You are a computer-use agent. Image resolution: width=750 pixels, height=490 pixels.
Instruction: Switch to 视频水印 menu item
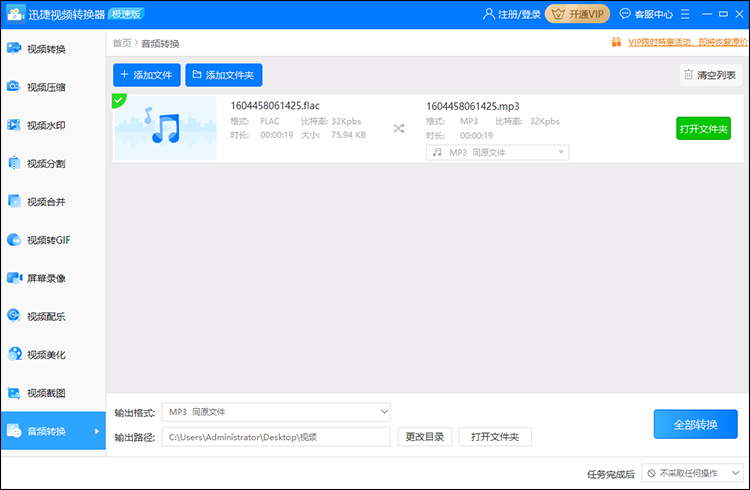click(53, 125)
